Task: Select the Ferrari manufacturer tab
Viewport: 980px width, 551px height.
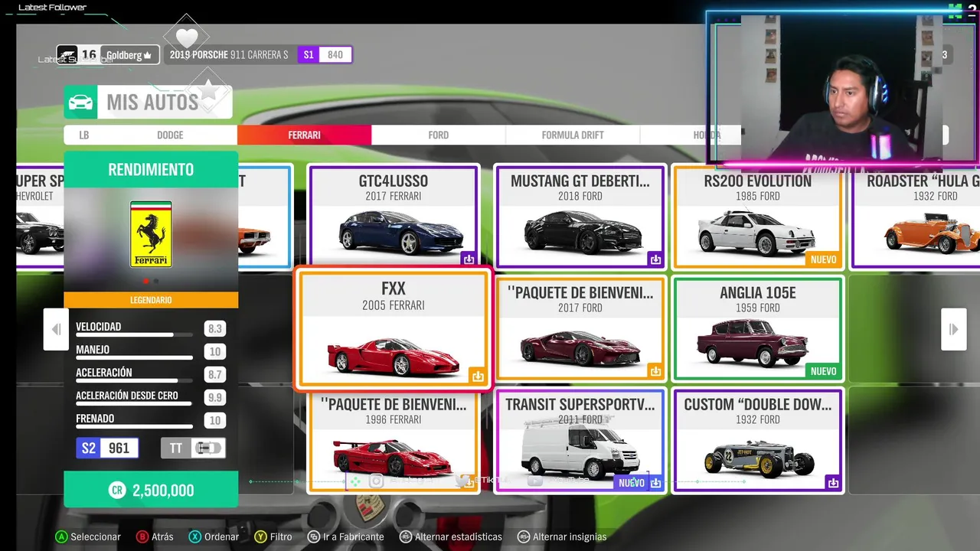Action: (x=304, y=135)
